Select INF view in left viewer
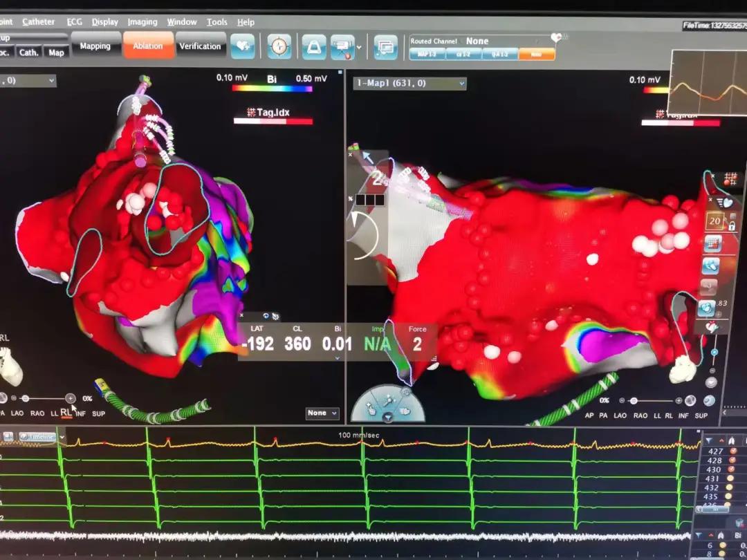 click(80, 413)
